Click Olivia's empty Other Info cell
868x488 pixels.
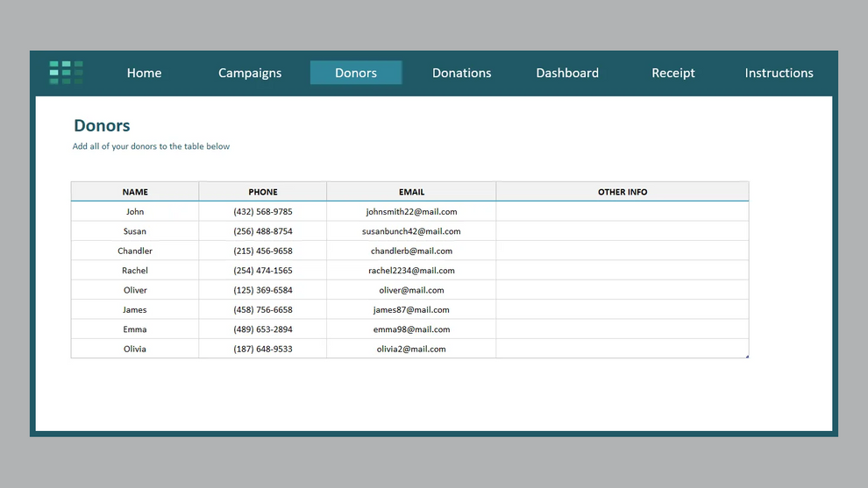tap(623, 349)
